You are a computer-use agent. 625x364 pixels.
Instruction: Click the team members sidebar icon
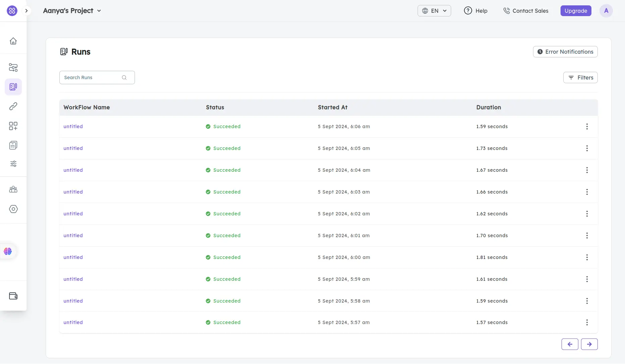click(13, 189)
